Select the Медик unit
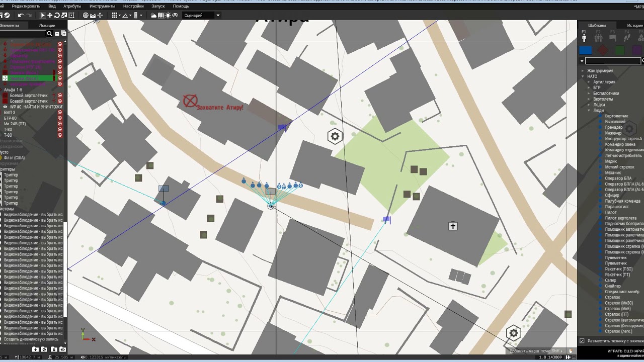Viewport: 644px width, 362px height. (611, 161)
